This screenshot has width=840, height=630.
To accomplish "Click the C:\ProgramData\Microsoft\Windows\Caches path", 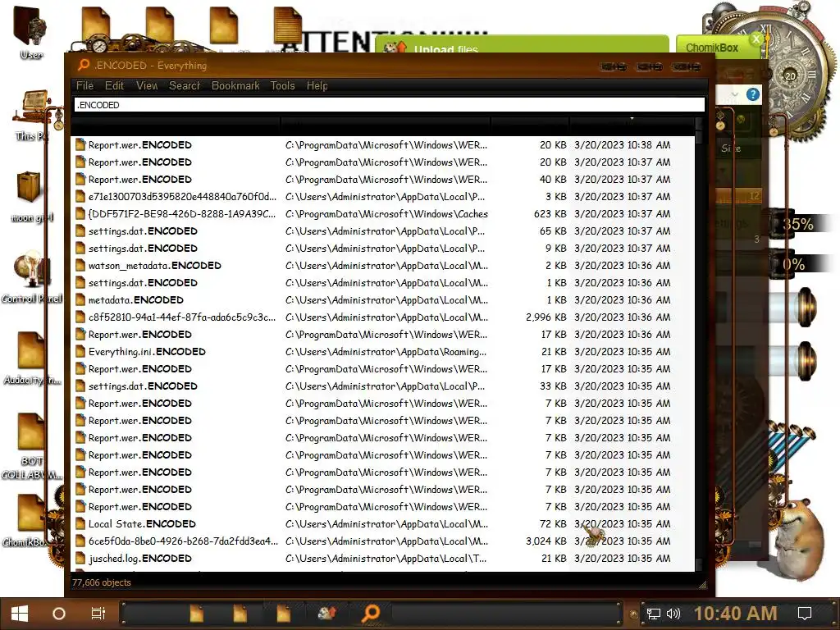I will pos(386,214).
